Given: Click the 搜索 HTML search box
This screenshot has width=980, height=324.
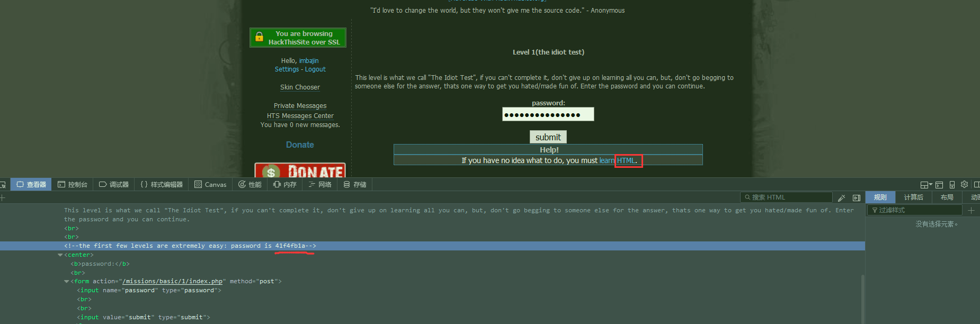Looking at the screenshot, I should click(786, 197).
